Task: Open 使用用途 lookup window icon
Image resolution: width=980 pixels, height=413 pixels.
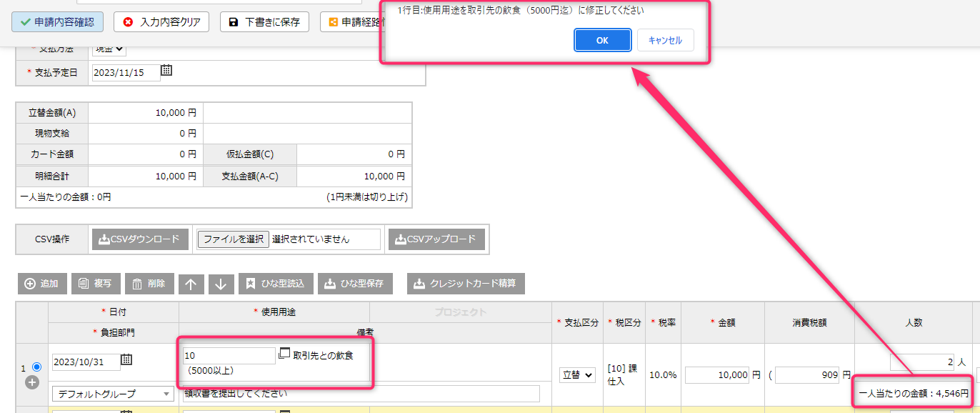Action: click(284, 354)
